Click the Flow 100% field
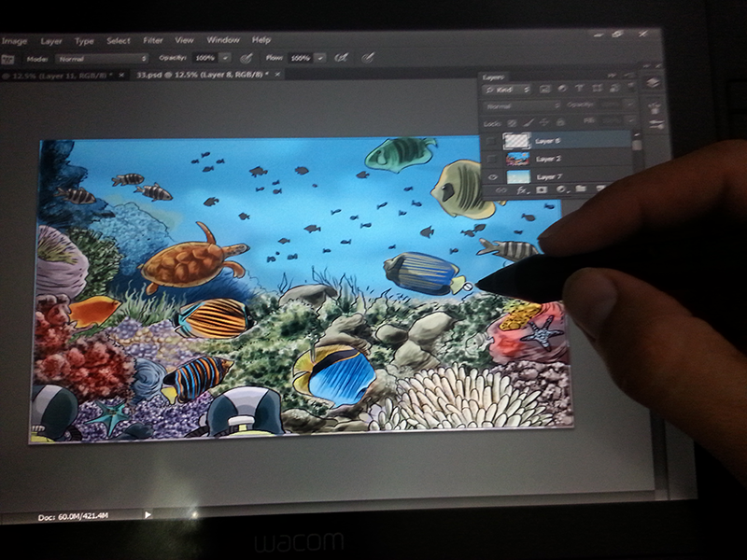This screenshot has height=560, width=747. click(301, 58)
